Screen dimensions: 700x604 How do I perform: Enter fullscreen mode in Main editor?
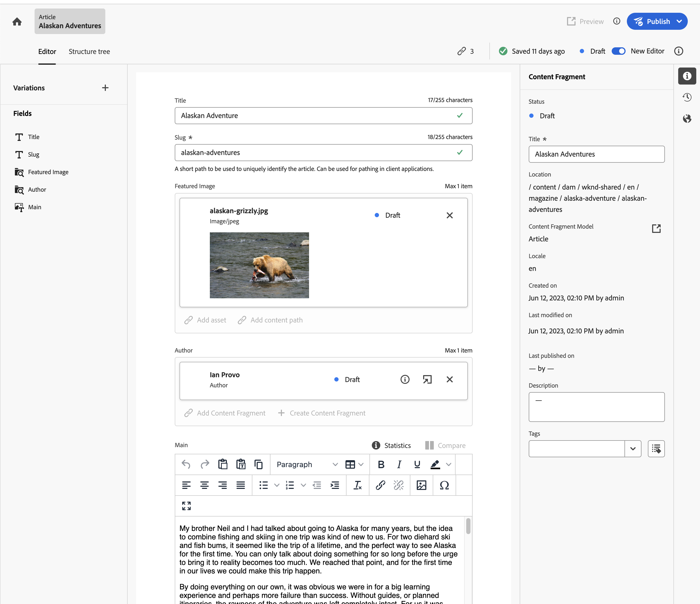coord(186,505)
